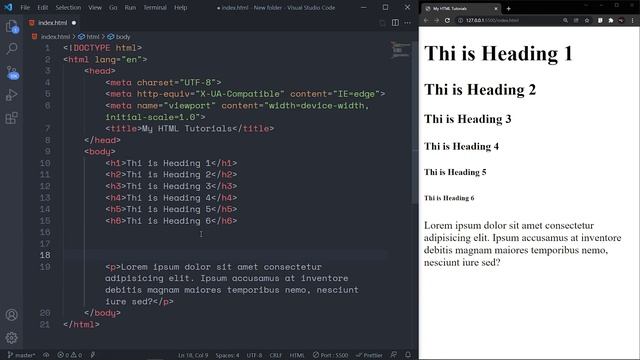Open a new tab in the browser
640x360 pixels.
509,8
